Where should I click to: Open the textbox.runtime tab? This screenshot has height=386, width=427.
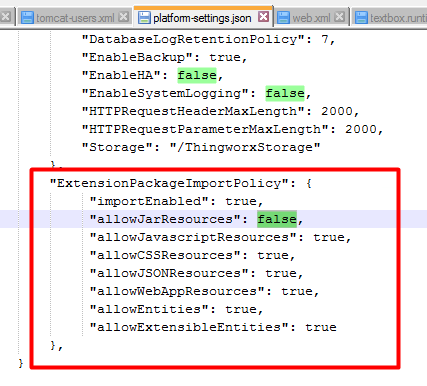[398, 18]
